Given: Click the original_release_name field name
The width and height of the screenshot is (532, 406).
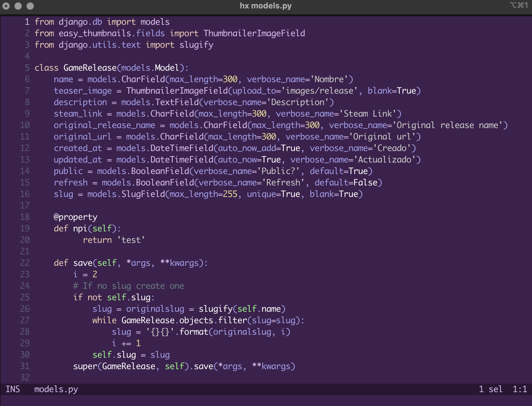Looking at the screenshot, I should [x=104, y=125].
